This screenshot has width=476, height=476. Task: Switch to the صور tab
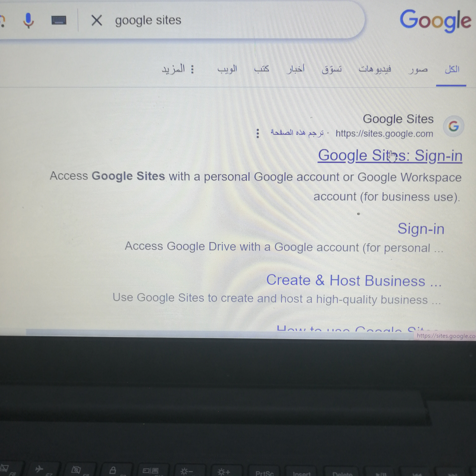418,70
